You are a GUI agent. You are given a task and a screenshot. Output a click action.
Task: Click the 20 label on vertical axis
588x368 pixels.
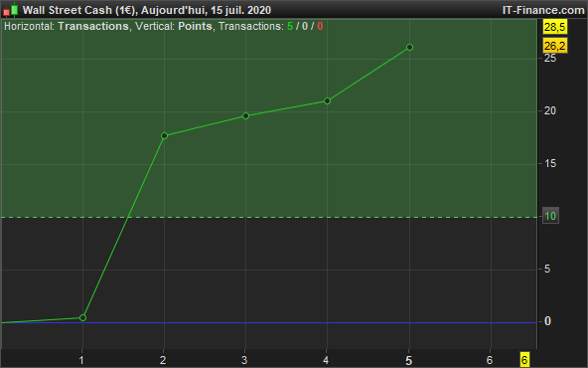550,110
